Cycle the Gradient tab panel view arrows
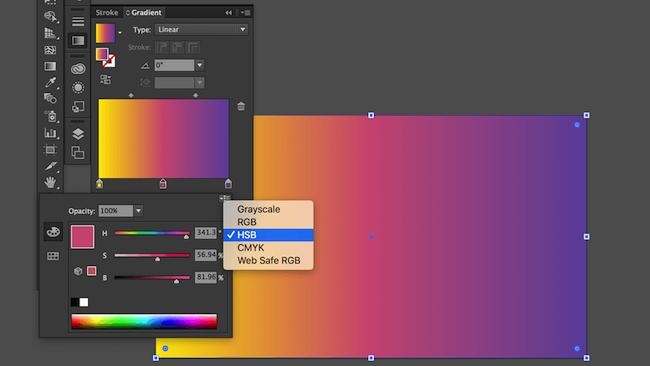This screenshot has width=650, height=366. [128, 13]
